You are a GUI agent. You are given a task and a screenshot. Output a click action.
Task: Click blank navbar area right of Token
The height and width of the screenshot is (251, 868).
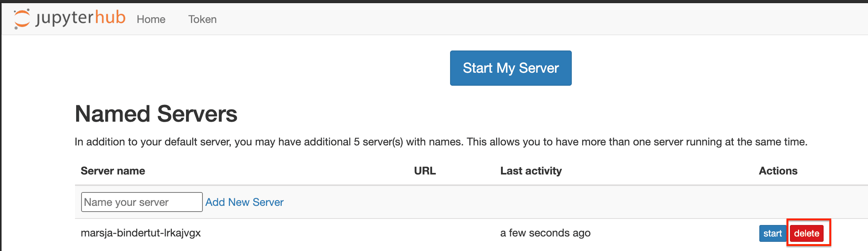(536, 19)
